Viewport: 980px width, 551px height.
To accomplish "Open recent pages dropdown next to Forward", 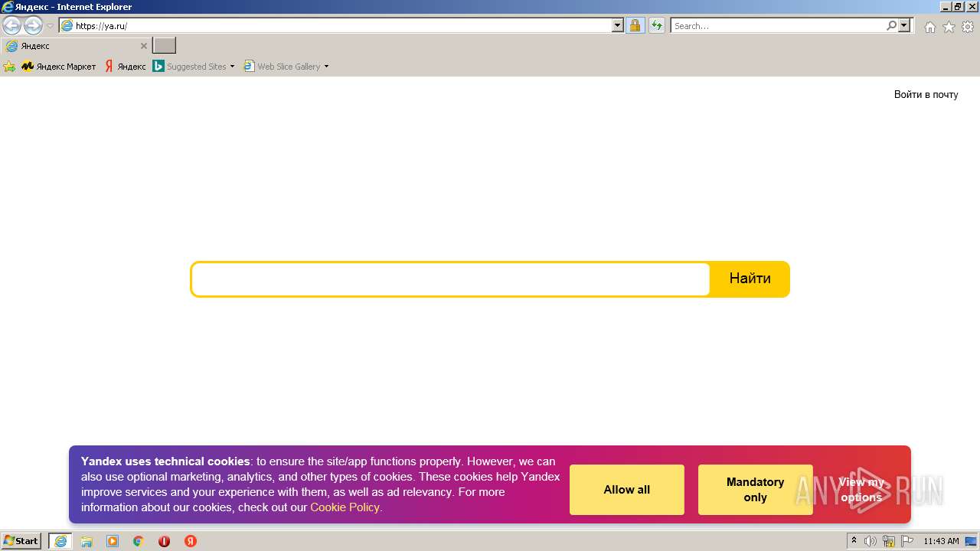I will (x=50, y=26).
